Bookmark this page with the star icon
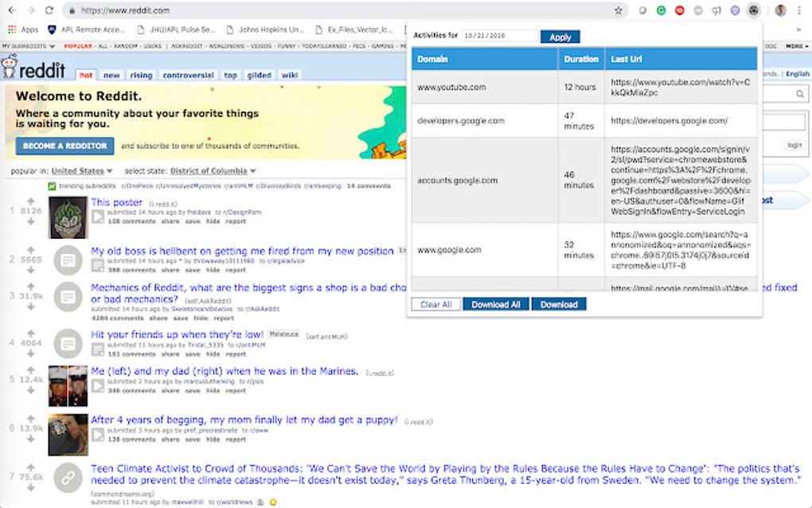Screen dimensions: 812x508 pyautogui.click(x=619, y=11)
